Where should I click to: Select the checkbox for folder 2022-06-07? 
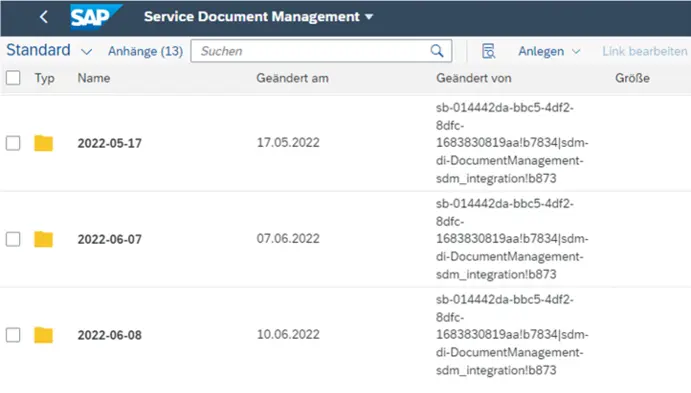click(13, 239)
